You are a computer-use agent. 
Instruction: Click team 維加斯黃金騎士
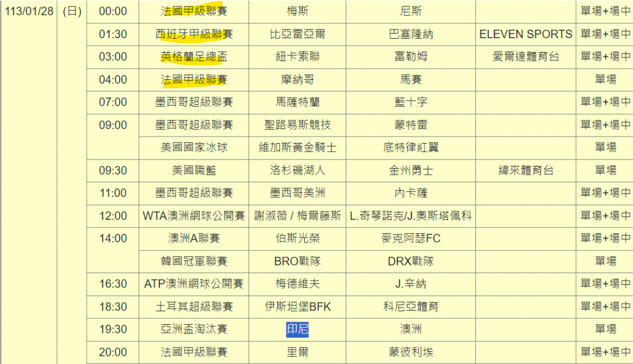[x=298, y=148]
